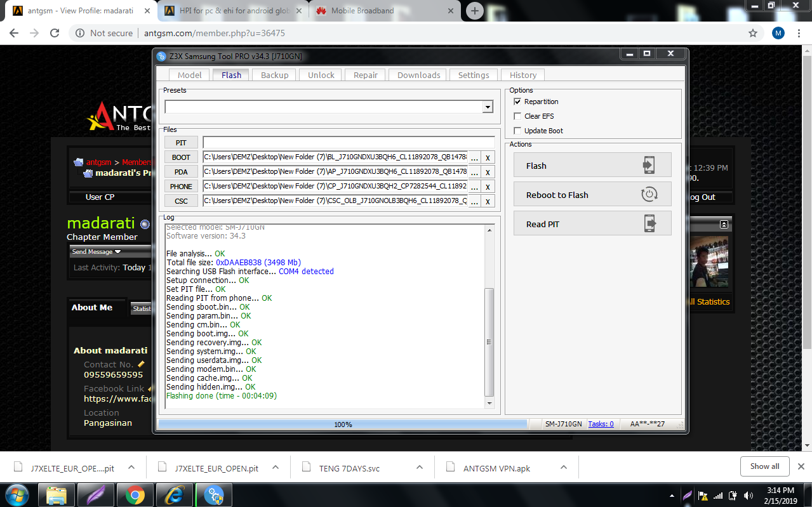The width and height of the screenshot is (812, 507).
Task: Browse for BOOT file with ellipsis button
Action: click(474, 157)
